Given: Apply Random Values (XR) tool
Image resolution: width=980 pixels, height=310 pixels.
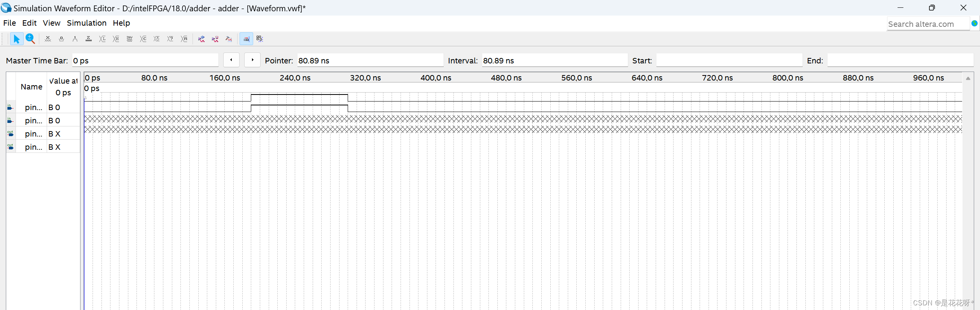Looking at the screenshot, I should pyautogui.click(x=184, y=39).
